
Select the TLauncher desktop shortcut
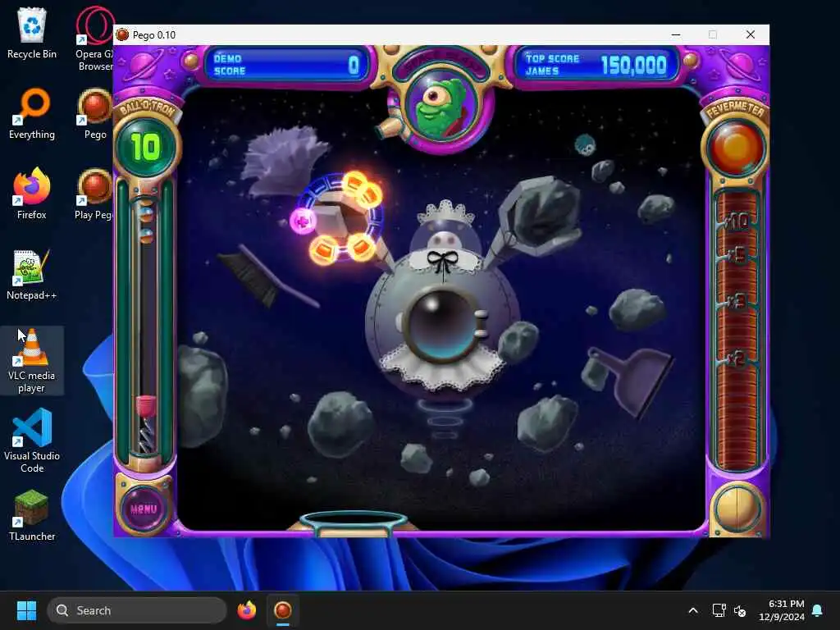[32, 515]
